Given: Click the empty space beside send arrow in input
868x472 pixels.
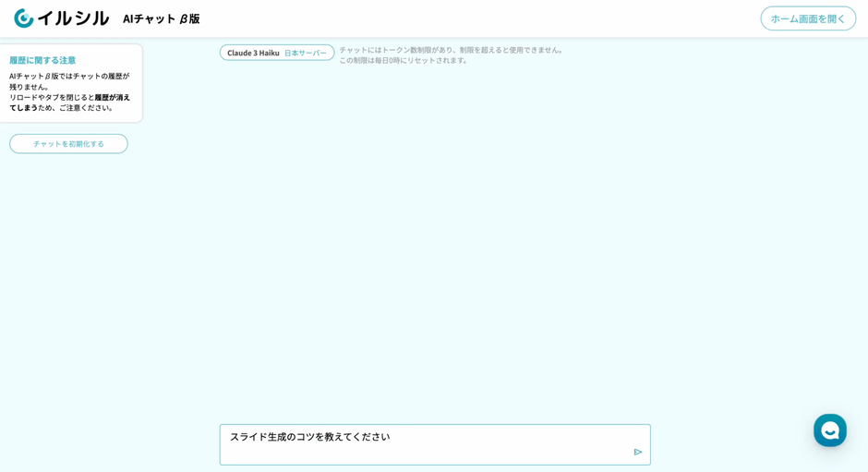Looking at the screenshot, I should click(x=554, y=452).
